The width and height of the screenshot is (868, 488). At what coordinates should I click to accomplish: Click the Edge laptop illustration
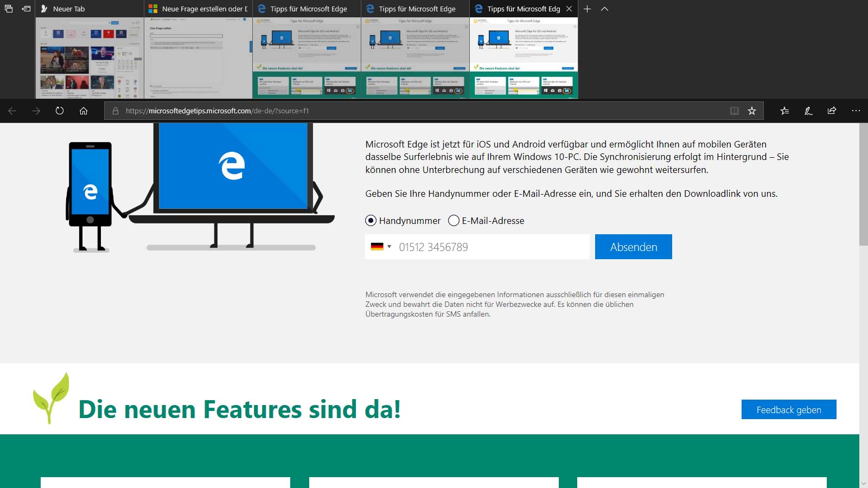click(x=232, y=186)
